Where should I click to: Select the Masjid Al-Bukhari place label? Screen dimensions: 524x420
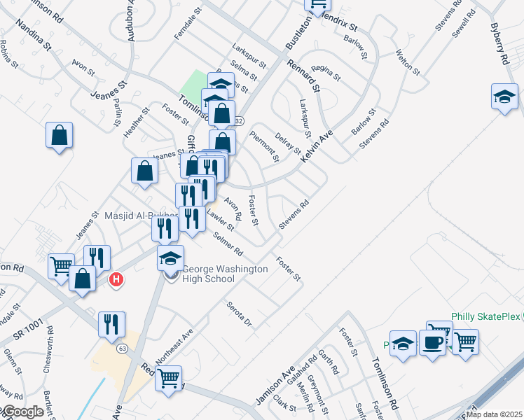click(x=141, y=216)
